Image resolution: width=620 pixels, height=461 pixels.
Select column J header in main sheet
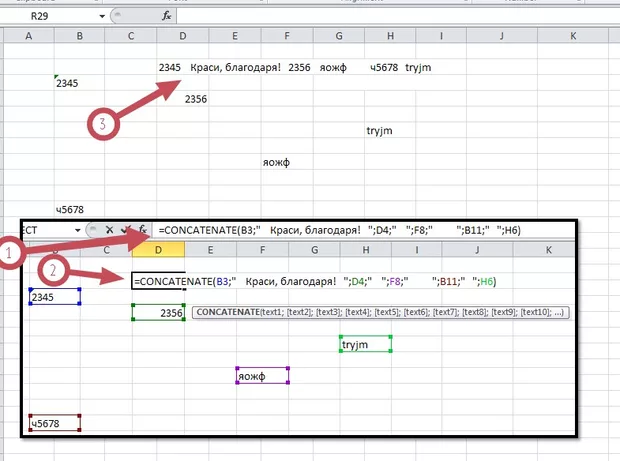coord(502,36)
